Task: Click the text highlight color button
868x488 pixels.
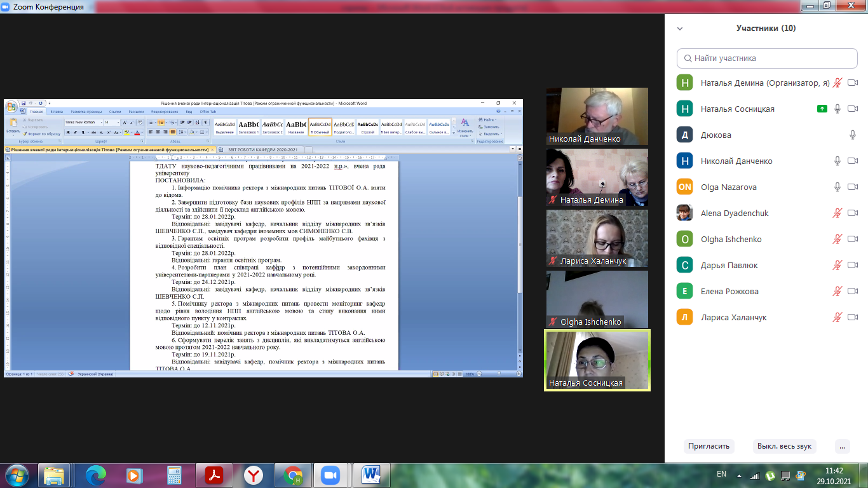Action: pyautogui.click(x=126, y=132)
